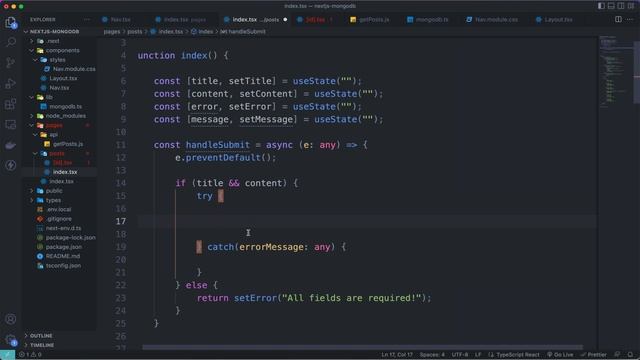Image resolution: width=640 pixels, height=360 pixels.
Task: Collapse the lib folder
Action: [49, 97]
